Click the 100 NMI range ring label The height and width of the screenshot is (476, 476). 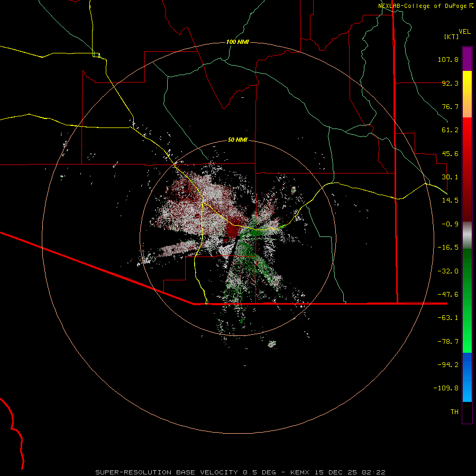[237, 42]
